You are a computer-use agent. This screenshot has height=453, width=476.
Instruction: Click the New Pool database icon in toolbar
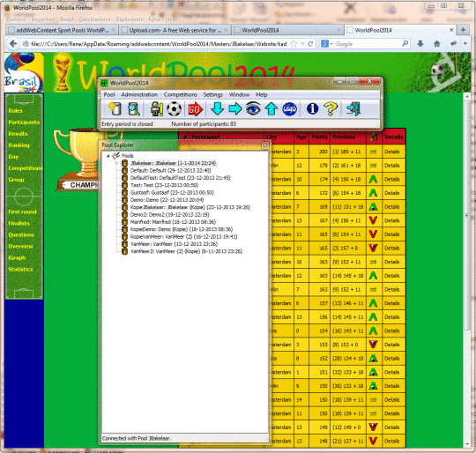[115, 109]
